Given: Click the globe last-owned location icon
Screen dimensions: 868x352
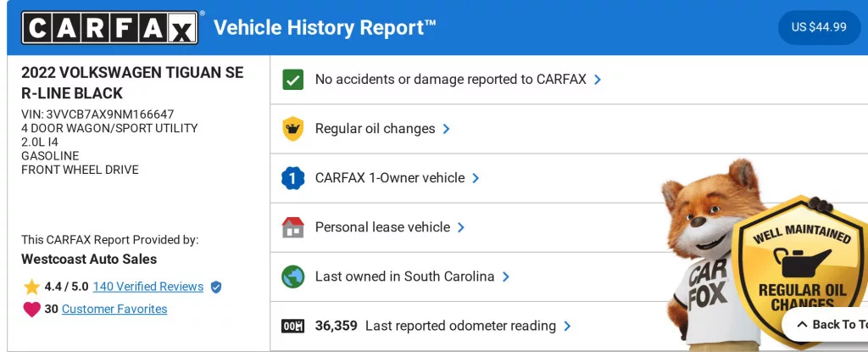Looking at the screenshot, I should pos(292,277).
